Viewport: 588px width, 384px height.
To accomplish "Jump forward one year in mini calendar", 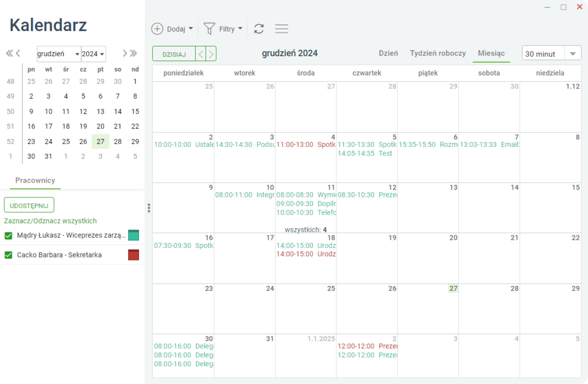I will [133, 53].
